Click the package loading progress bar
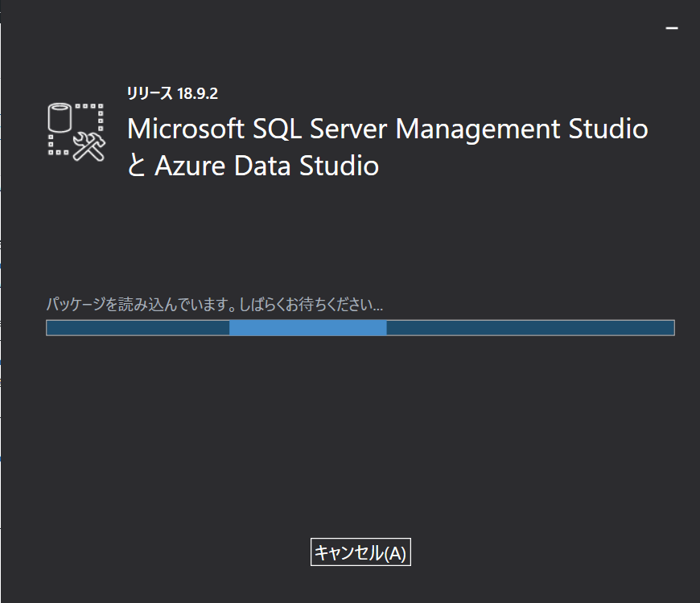The width and height of the screenshot is (700, 603). click(360, 328)
